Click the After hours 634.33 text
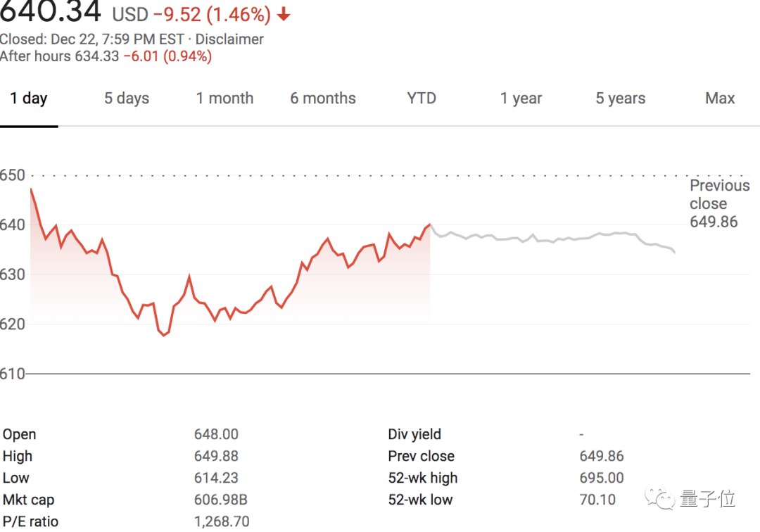 coord(59,57)
